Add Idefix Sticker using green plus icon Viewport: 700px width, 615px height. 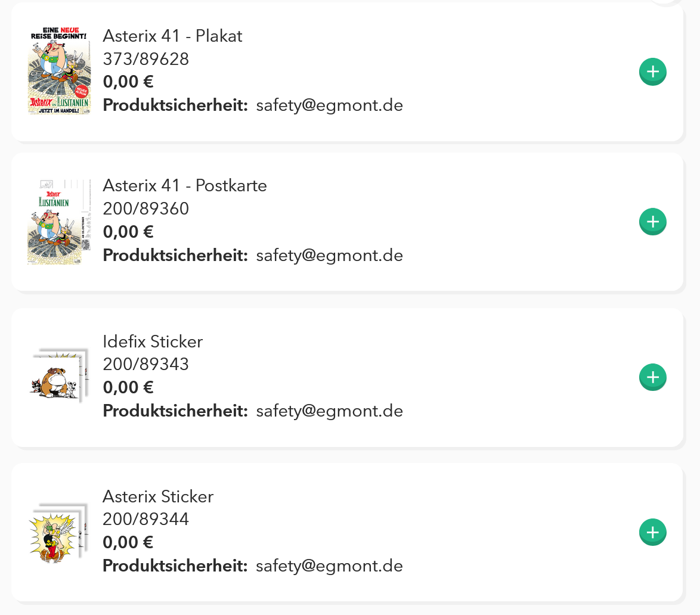(x=653, y=377)
